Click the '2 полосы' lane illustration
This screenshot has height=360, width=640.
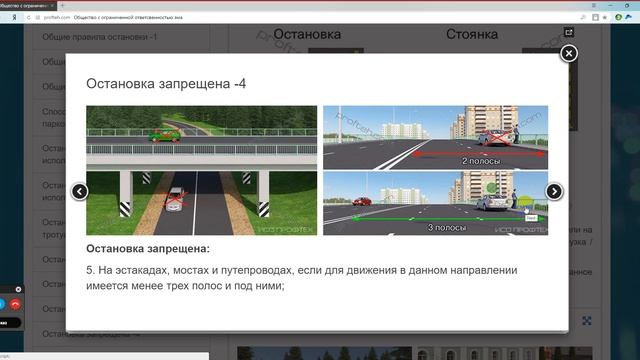[x=436, y=138]
